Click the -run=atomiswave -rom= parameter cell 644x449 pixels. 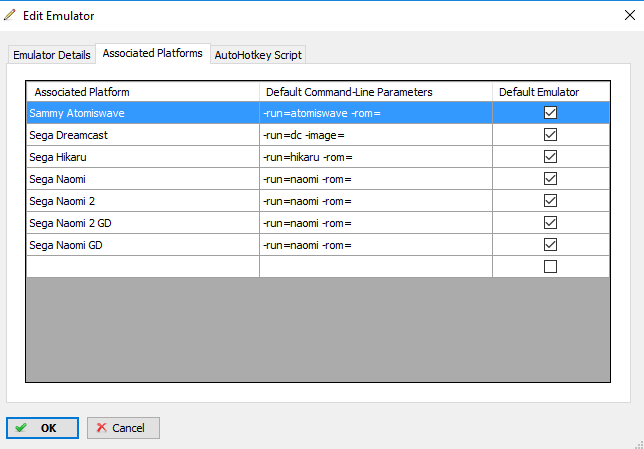click(x=376, y=113)
